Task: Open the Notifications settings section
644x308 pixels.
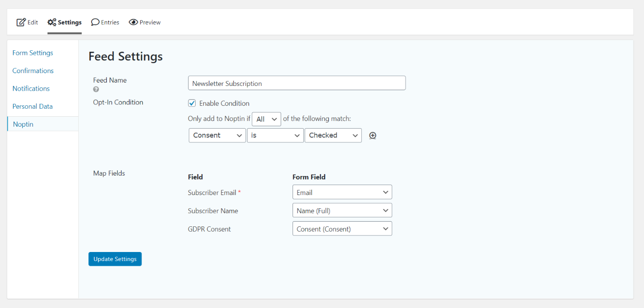Action: [31, 89]
